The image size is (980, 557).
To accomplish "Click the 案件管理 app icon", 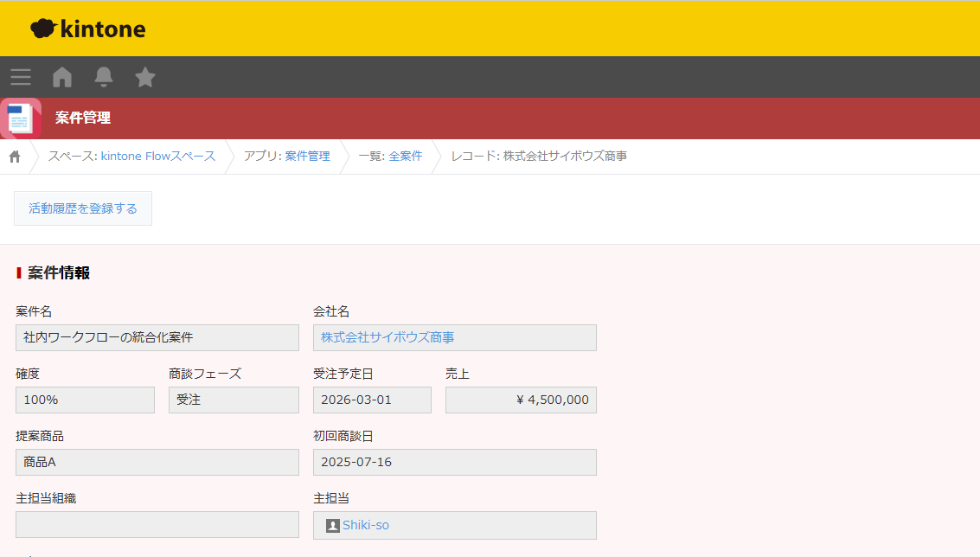I will pos(21,118).
